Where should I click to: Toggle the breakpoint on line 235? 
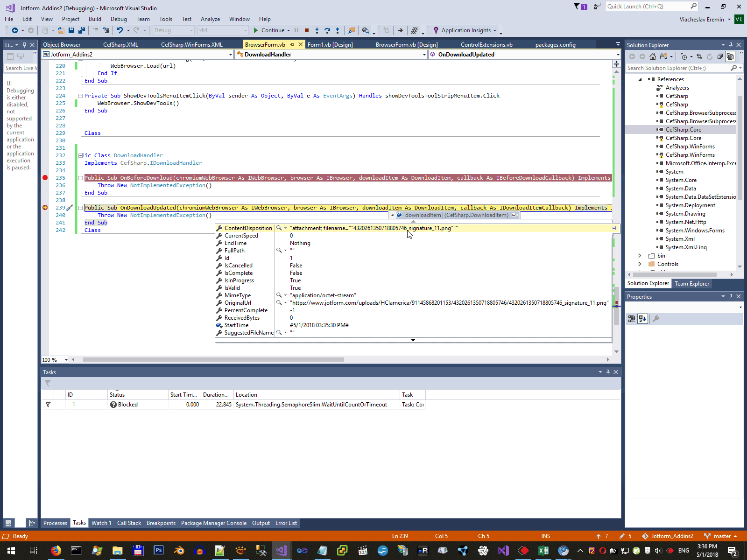pyautogui.click(x=45, y=178)
